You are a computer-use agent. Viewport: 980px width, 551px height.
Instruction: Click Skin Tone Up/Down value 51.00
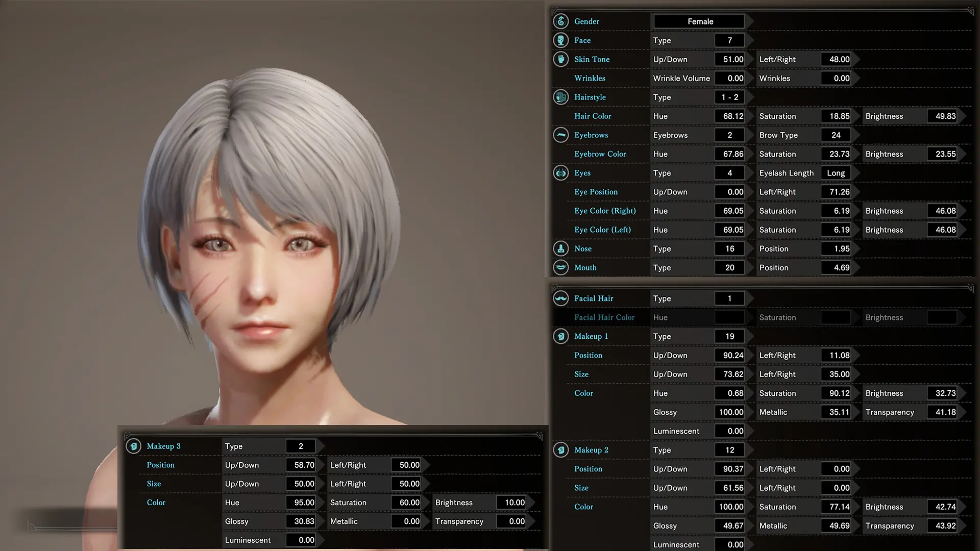click(729, 59)
